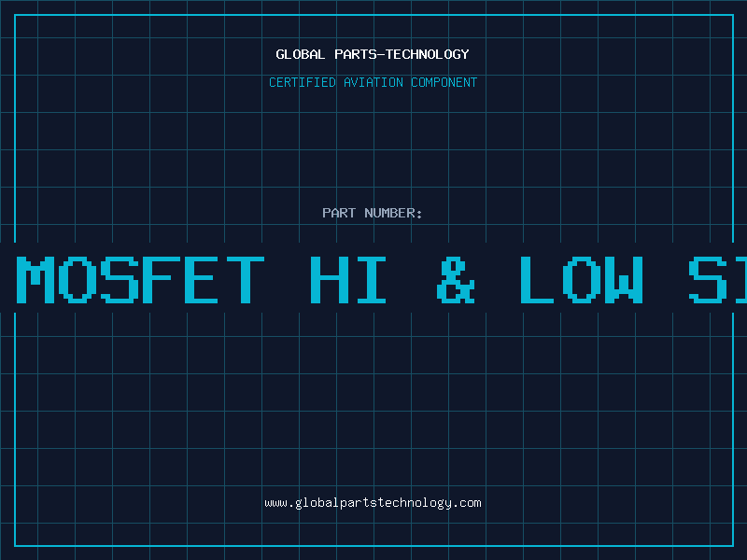Click the CERTIFIED AVIATION COMPONENT subtitle
The height and width of the screenshot is (560, 747).
[373, 82]
